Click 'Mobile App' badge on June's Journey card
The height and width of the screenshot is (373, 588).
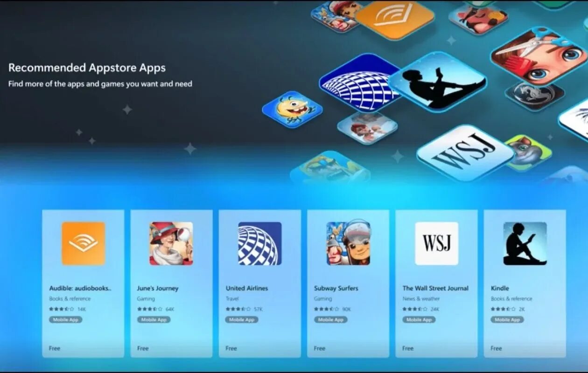pos(154,320)
